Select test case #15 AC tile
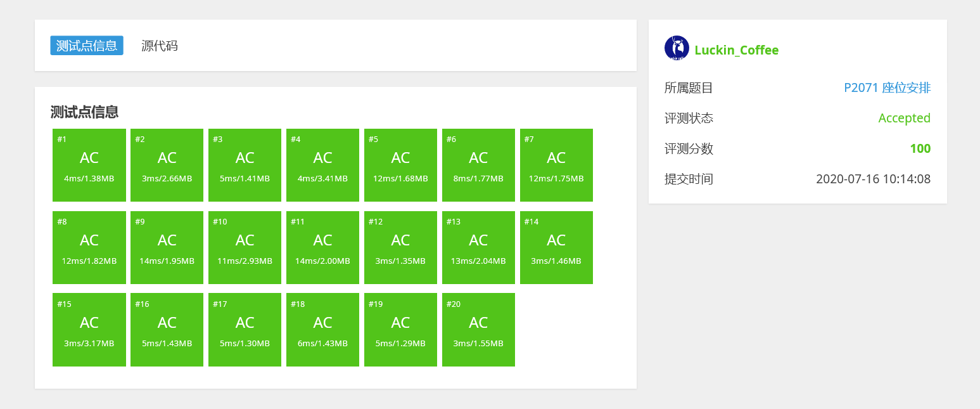The image size is (980, 409). click(x=89, y=330)
